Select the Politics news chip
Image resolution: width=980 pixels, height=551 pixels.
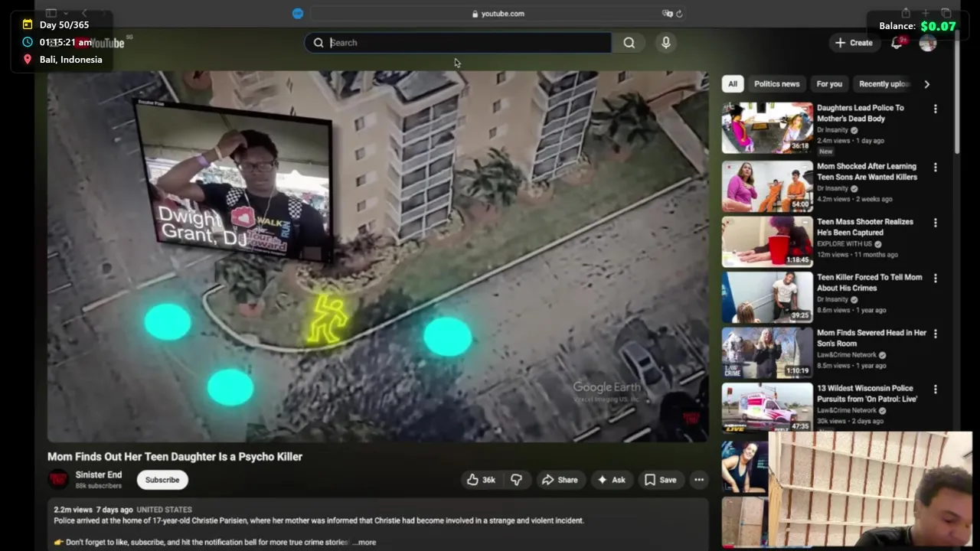coord(776,84)
